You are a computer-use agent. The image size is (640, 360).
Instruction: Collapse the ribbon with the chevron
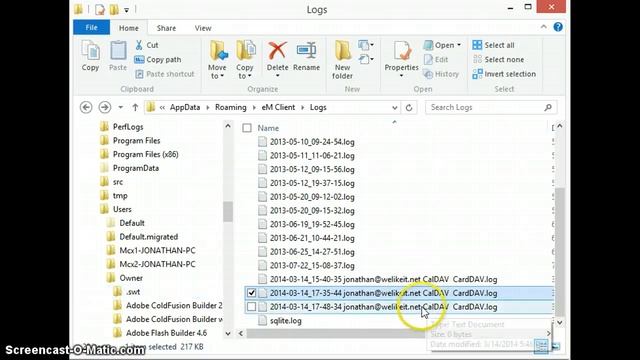click(x=544, y=27)
